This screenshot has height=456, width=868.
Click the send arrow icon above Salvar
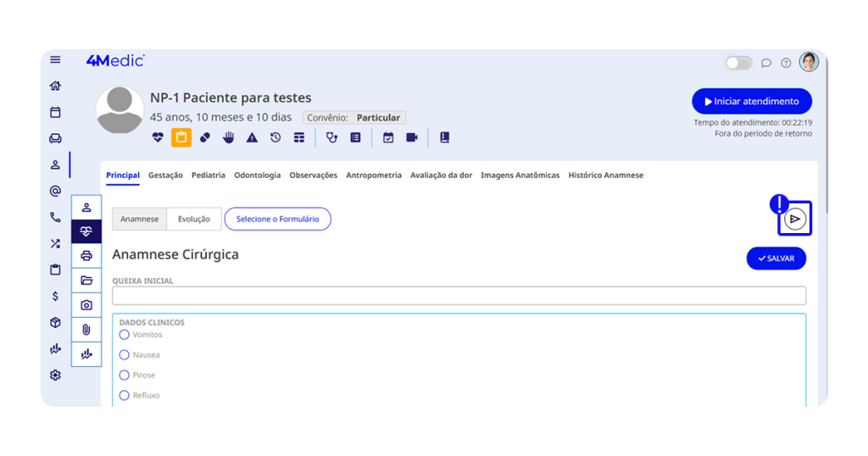[x=794, y=219]
